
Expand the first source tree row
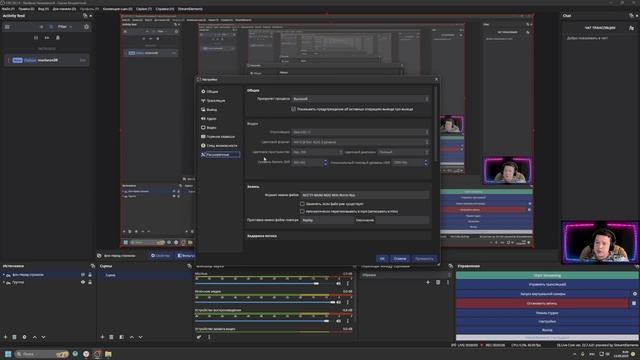pos(4,275)
